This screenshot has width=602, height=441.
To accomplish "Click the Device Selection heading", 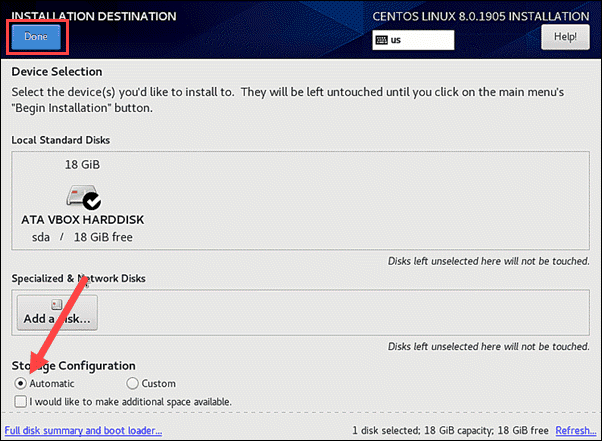I will [57, 72].
